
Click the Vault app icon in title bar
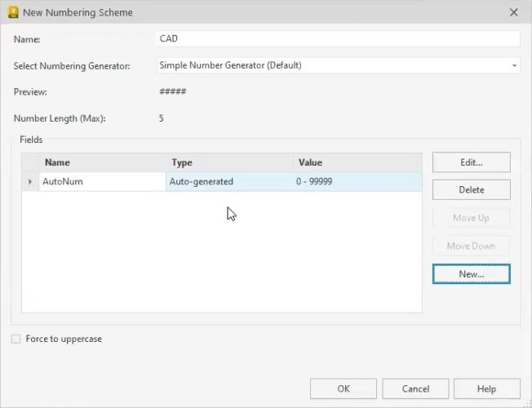13,12
